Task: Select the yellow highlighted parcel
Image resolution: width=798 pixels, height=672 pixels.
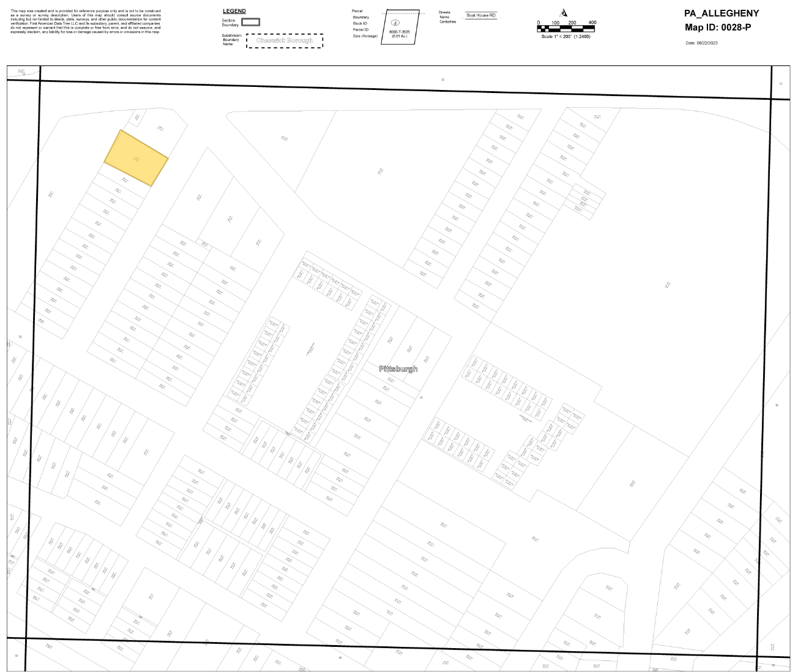Action: click(136, 157)
